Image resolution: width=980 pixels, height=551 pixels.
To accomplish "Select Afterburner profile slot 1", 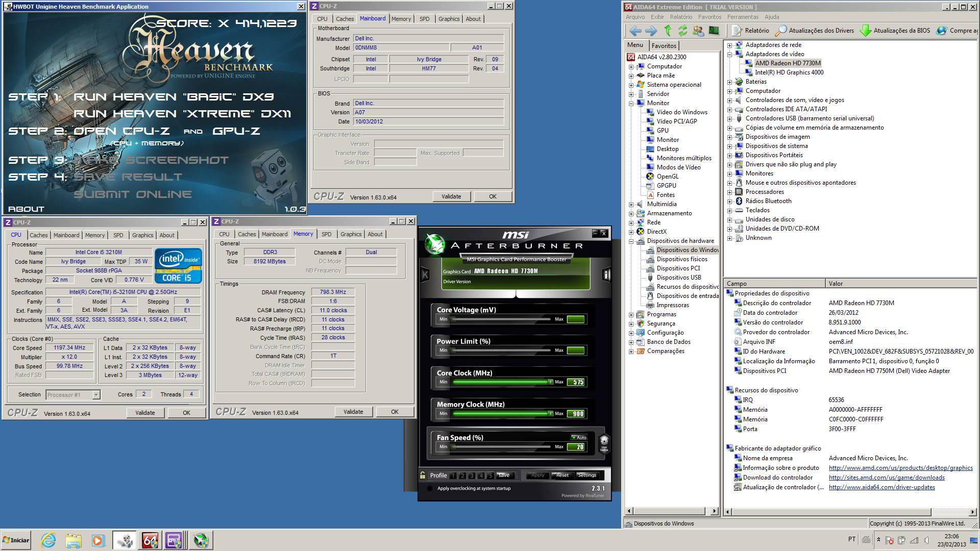I will tap(453, 475).
